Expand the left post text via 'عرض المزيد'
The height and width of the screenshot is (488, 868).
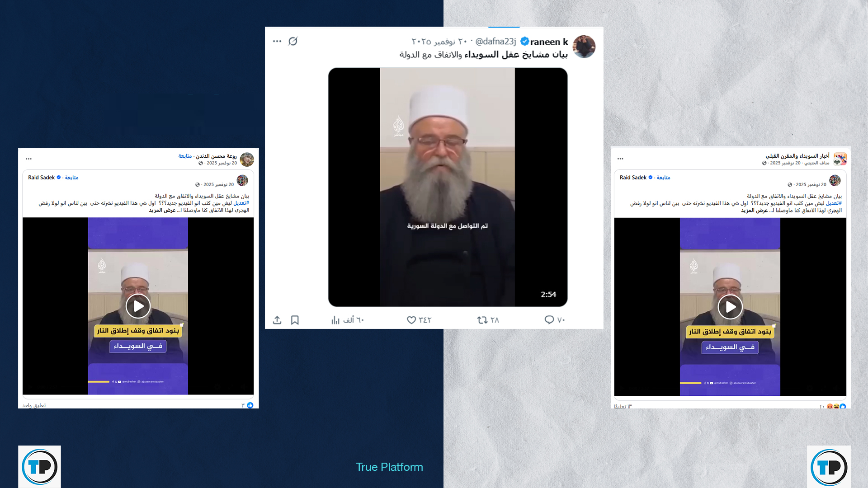click(x=162, y=210)
